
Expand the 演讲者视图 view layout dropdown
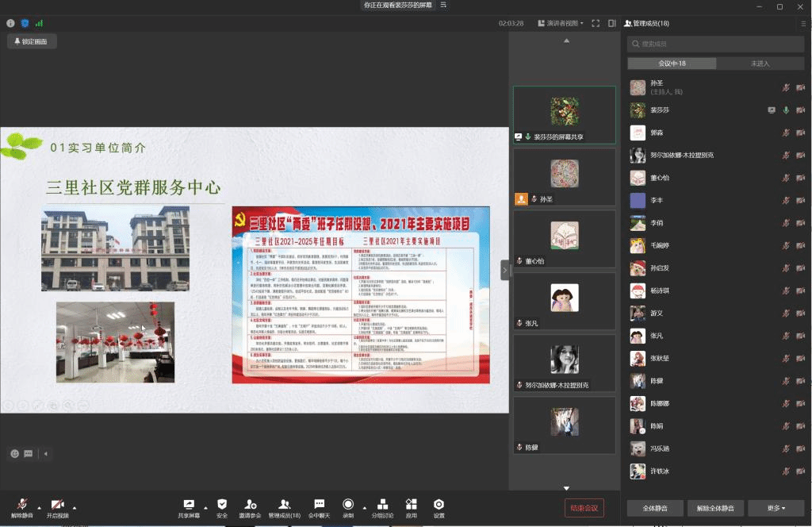click(x=560, y=23)
